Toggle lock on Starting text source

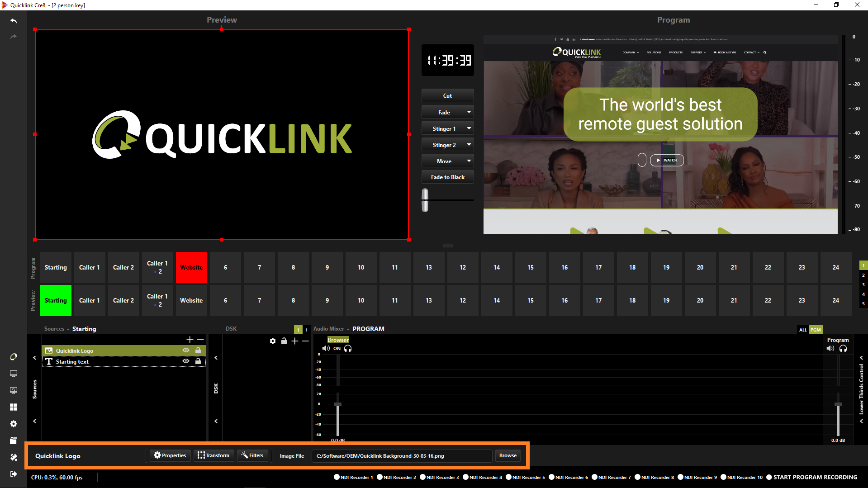(x=198, y=361)
